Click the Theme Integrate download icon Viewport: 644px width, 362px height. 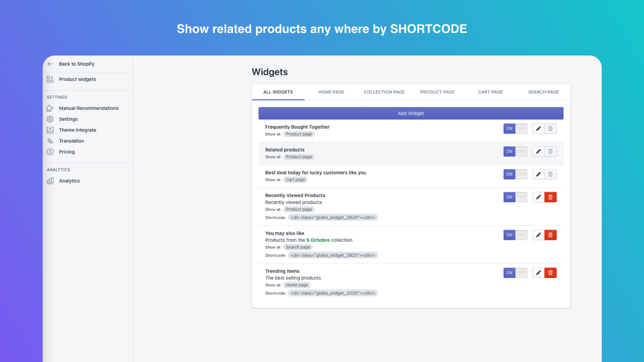(50, 130)
